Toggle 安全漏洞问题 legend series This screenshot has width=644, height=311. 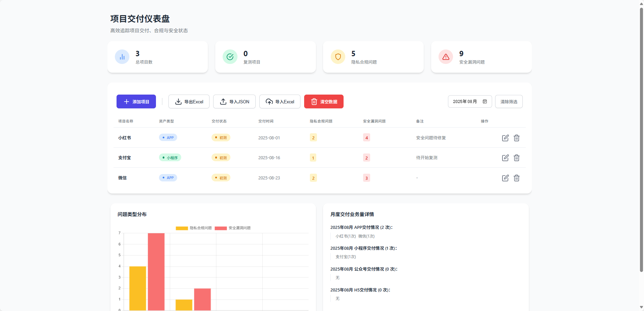point(233,228)
